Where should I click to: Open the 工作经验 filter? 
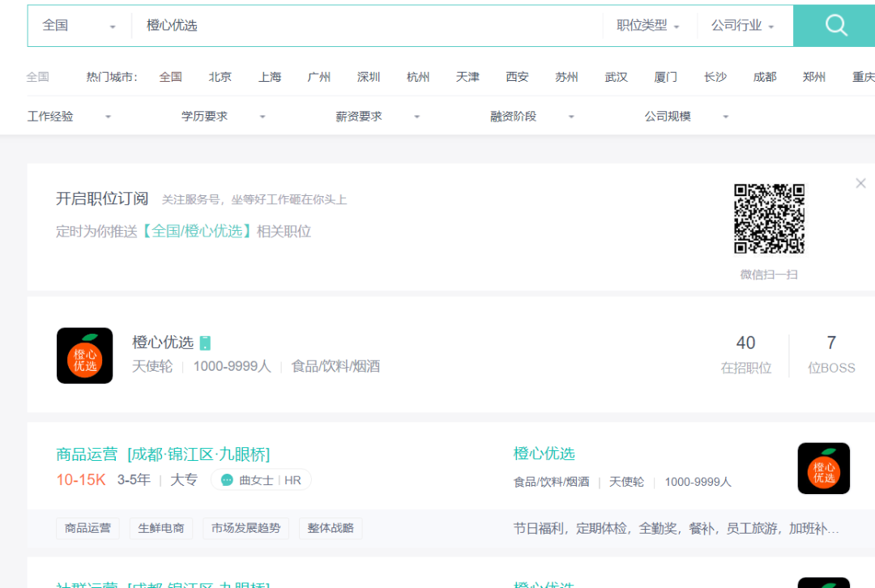point(69,117)
